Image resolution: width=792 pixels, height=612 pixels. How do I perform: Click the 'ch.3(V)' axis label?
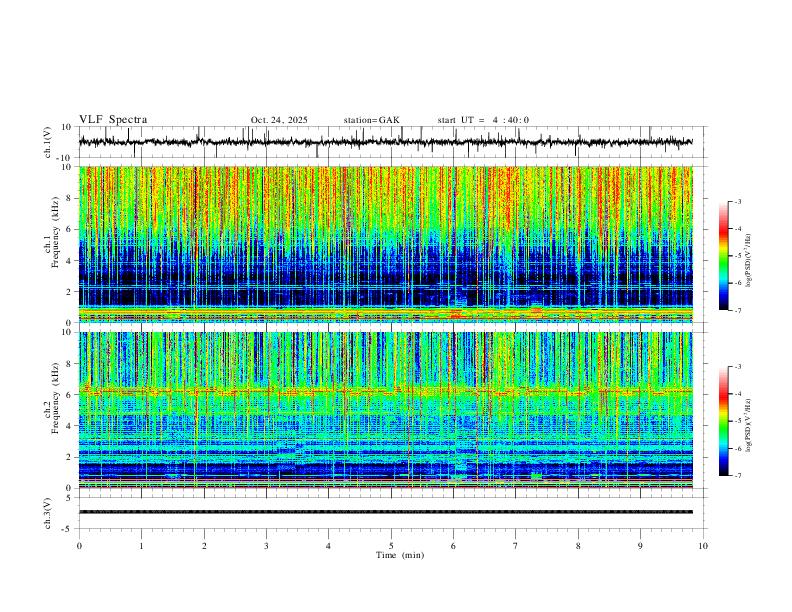click(48, 513)
